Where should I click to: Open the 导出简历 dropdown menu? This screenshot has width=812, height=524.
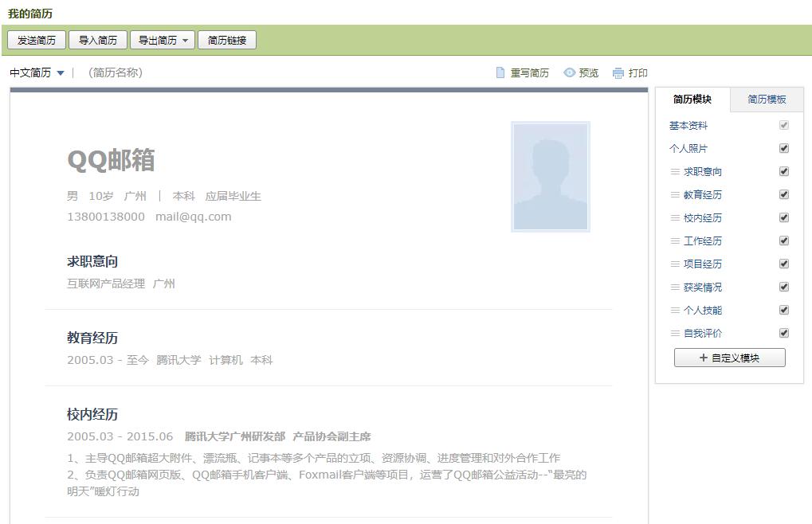click(x=162, y=39)
